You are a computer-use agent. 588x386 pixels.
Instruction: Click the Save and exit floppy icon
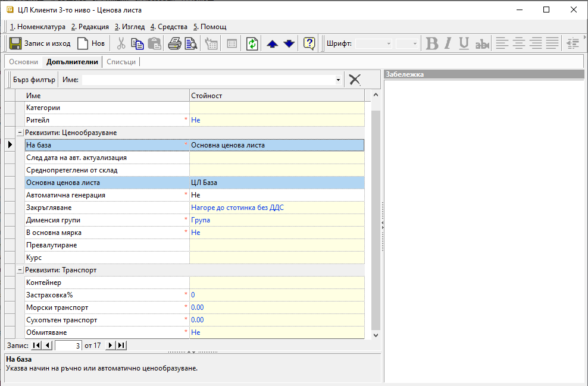point(16,43)
